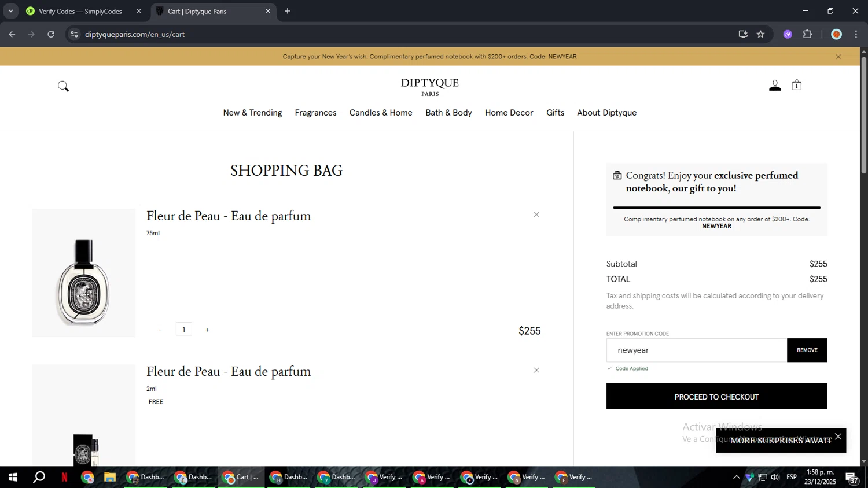868x488 pixels.
Task: Close the Cart Diptyque Paris tab
Action: tap(268, 11)
